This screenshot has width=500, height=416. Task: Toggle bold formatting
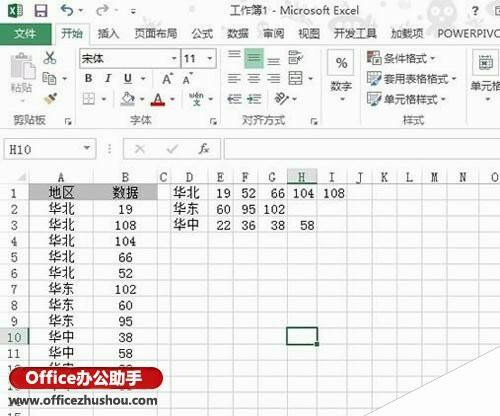click(88, 79)
